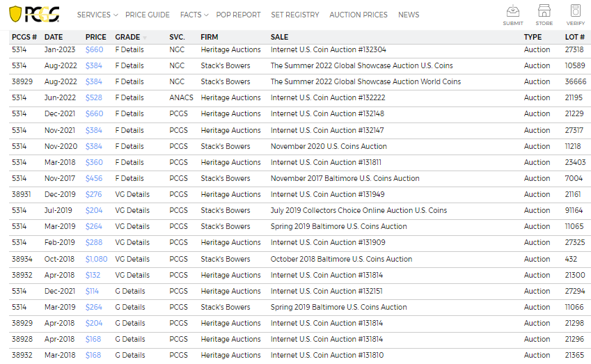Sort by the Firm column header

210,37
